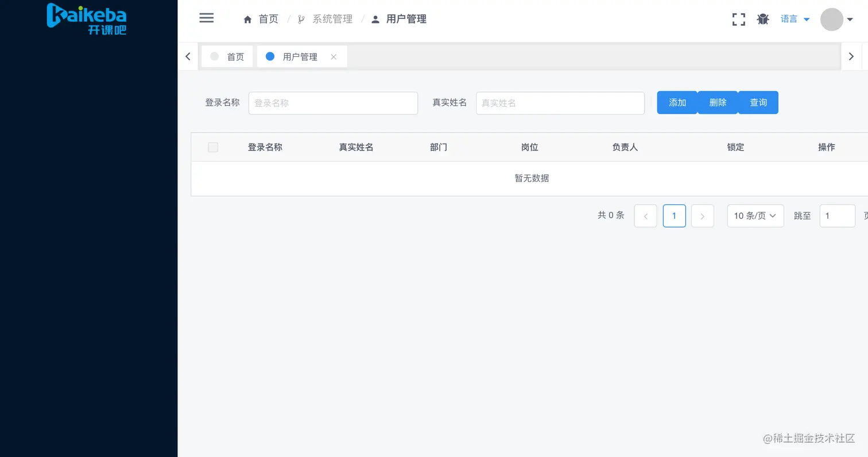Click the hamburger menu to collapse sidebar
Image resolution: width=868 pixels, height=457 pixels.
[206, 18]
